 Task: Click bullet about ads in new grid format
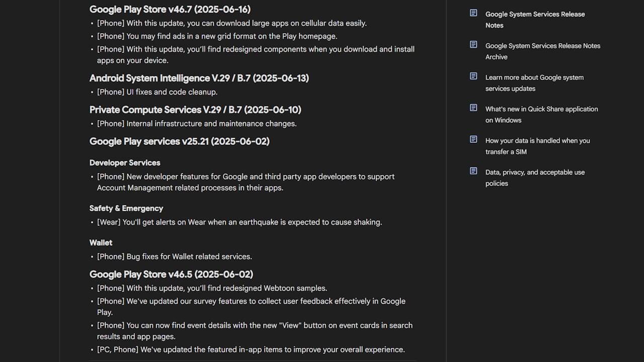217,36
